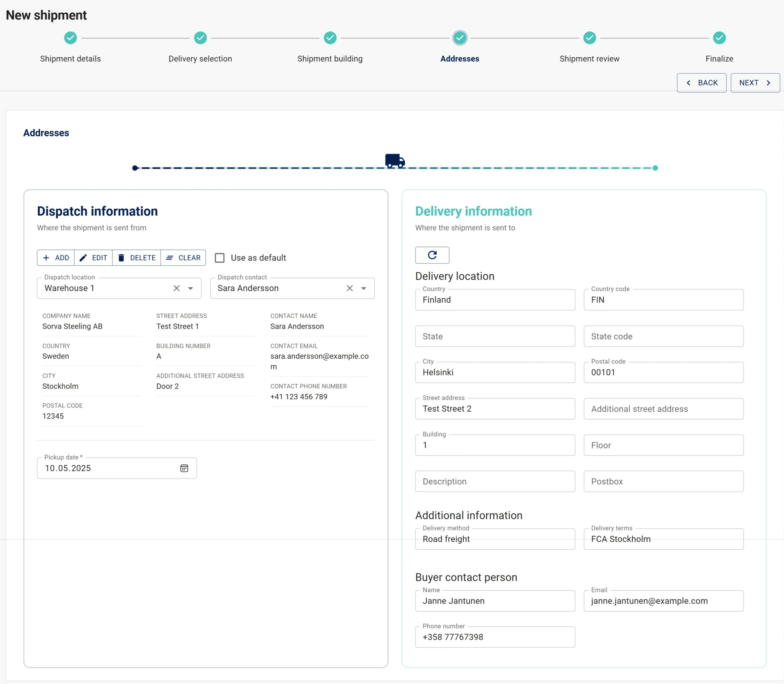
Task: Click the truck icon on route line
Action: pos(394,161)
